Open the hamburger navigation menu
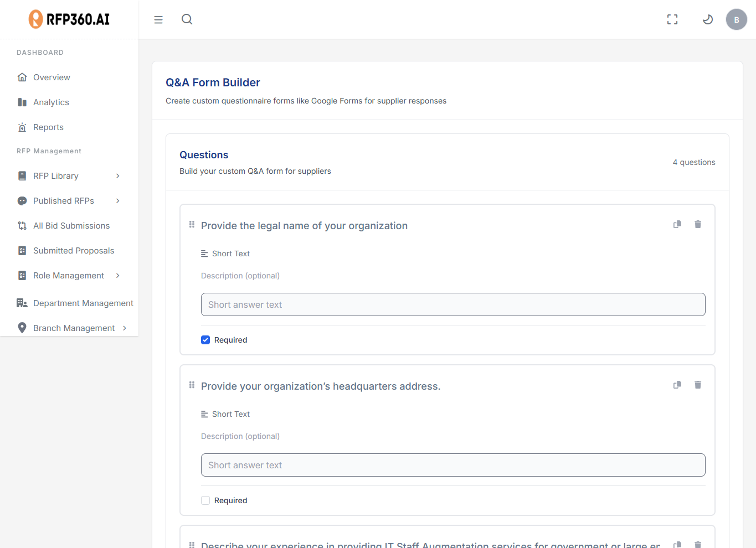This screenshot has height=548, width=756. click(158, 19)
